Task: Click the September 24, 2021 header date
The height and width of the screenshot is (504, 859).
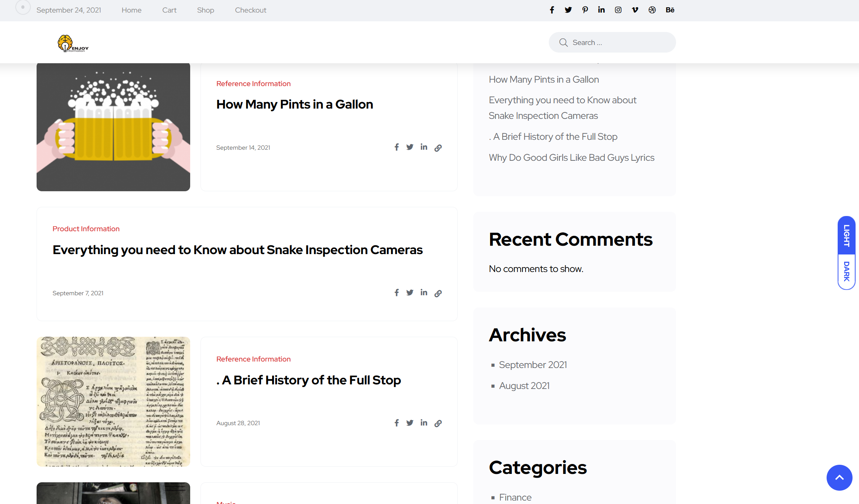Action: click(x=69, y=10)
